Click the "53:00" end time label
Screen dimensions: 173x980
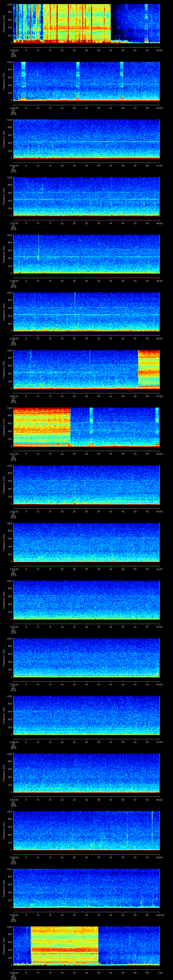pos(160,511)
